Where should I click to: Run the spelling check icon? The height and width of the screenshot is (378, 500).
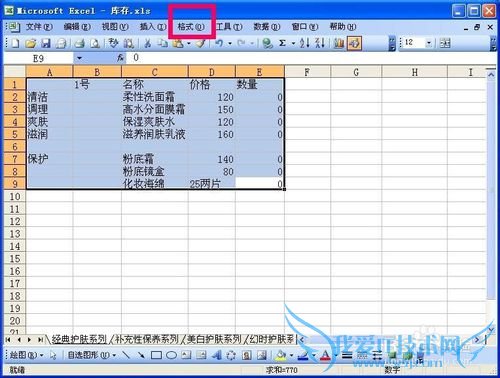113,43
